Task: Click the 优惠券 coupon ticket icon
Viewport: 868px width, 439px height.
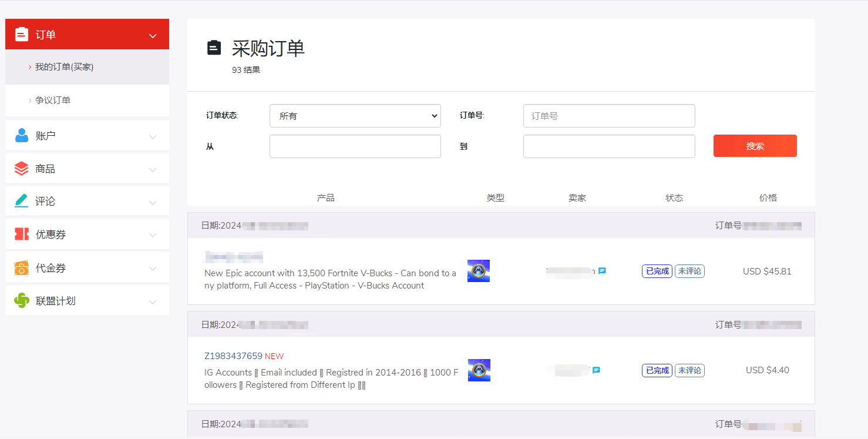Action: 22,234
